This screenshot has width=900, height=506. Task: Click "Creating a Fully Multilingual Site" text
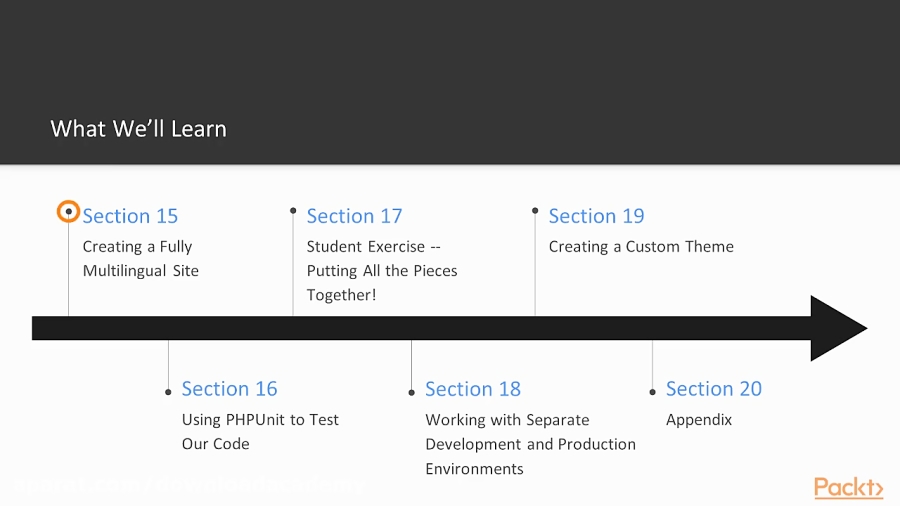[x=140, y=258]
